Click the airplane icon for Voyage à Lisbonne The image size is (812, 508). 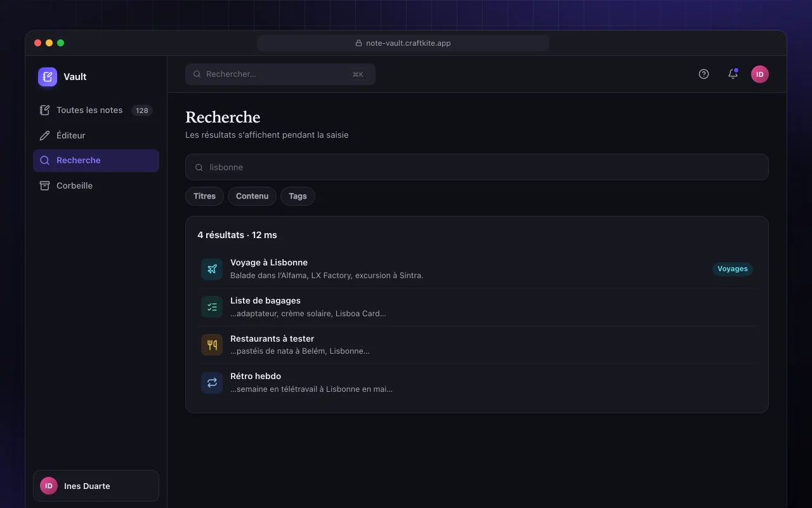212,269
